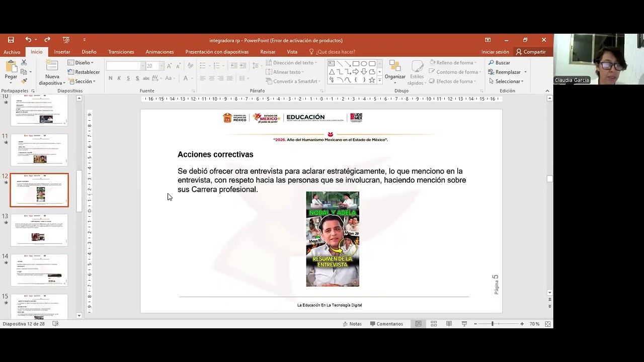Select the right arrow block shape
This screenshot has height=362, width=644.
[356, 72]
